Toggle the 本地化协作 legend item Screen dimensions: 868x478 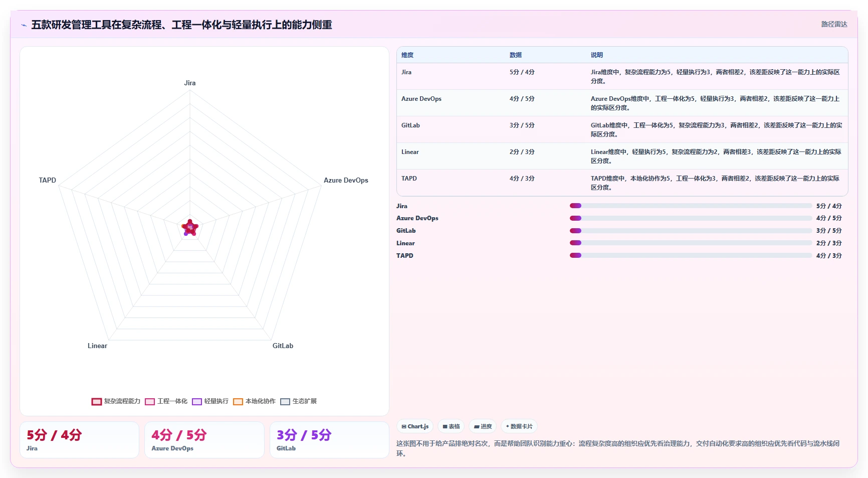[x=255, y=401]
